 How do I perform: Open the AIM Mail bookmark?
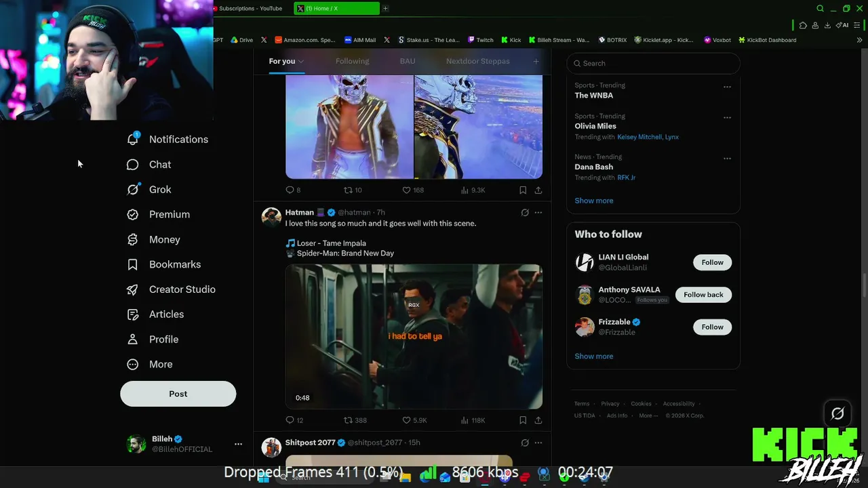click(x=360, y=40)
